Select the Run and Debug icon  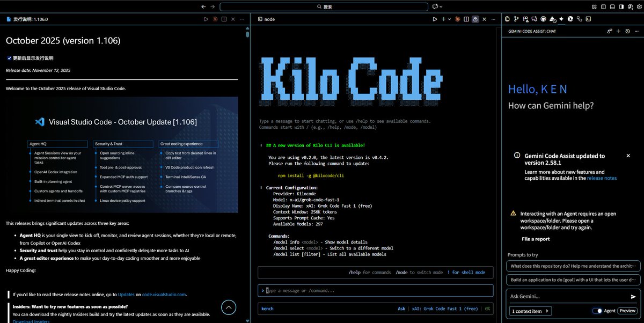[x=526, y=19]
